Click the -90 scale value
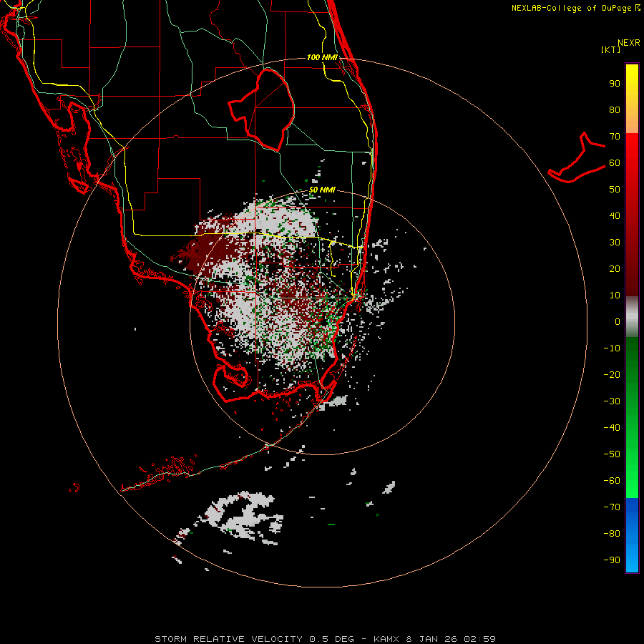644x644 pixels. point(612,560)
